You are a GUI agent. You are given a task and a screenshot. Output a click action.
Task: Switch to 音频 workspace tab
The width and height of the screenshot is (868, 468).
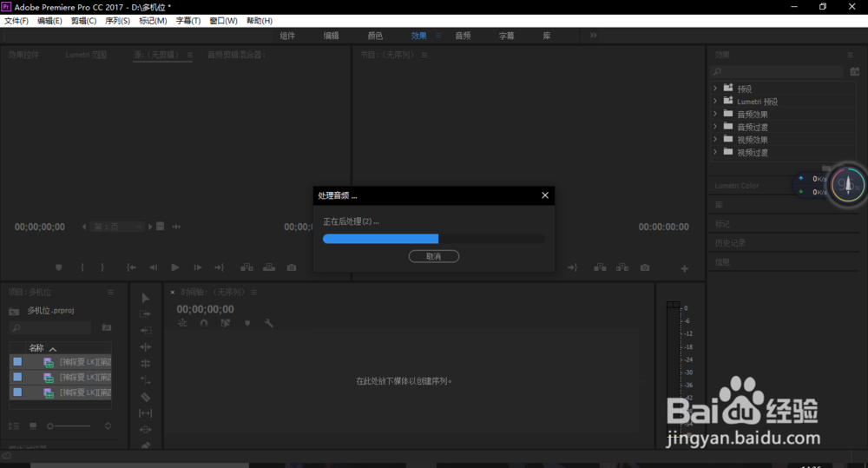tap(463, 36)
